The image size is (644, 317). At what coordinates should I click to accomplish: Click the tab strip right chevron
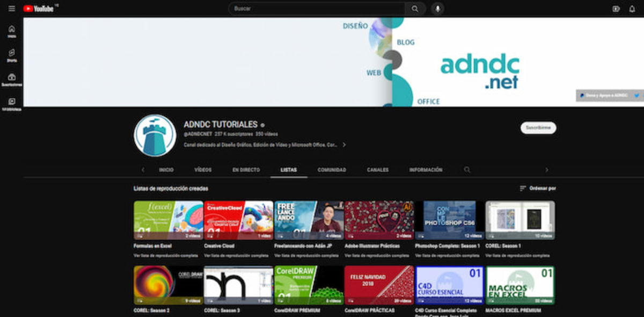coord(547,169)
